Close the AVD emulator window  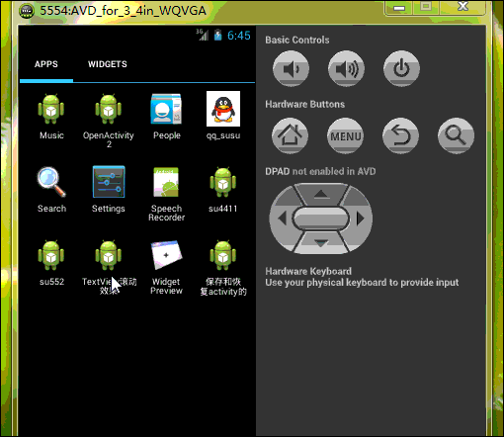pyautogui.click(x=462, y=7)
